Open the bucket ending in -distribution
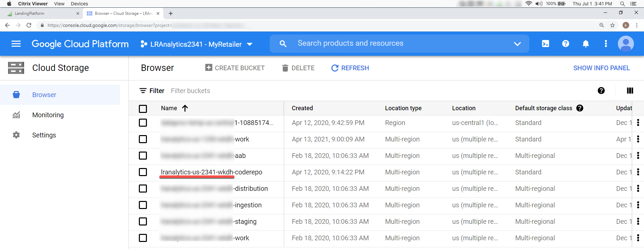The width and height of the screenshot is (644, 249). [214, 189]
